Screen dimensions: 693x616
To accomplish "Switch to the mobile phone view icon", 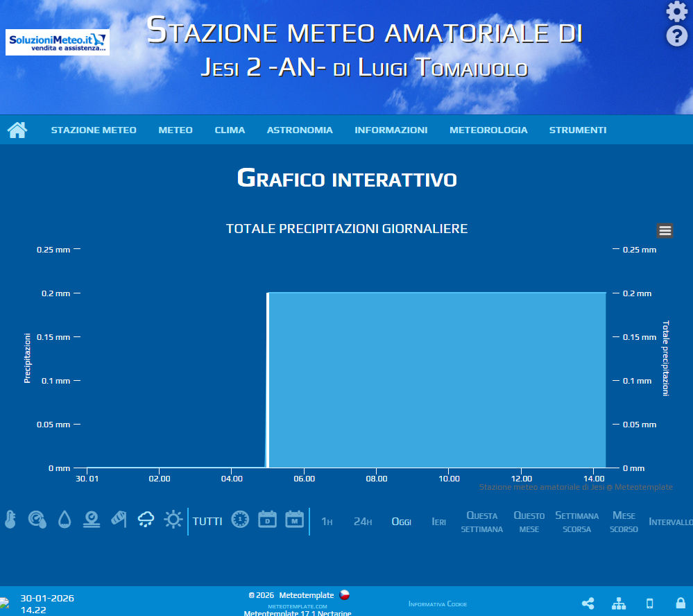I will pyautogui.click(x=649, y=604).
